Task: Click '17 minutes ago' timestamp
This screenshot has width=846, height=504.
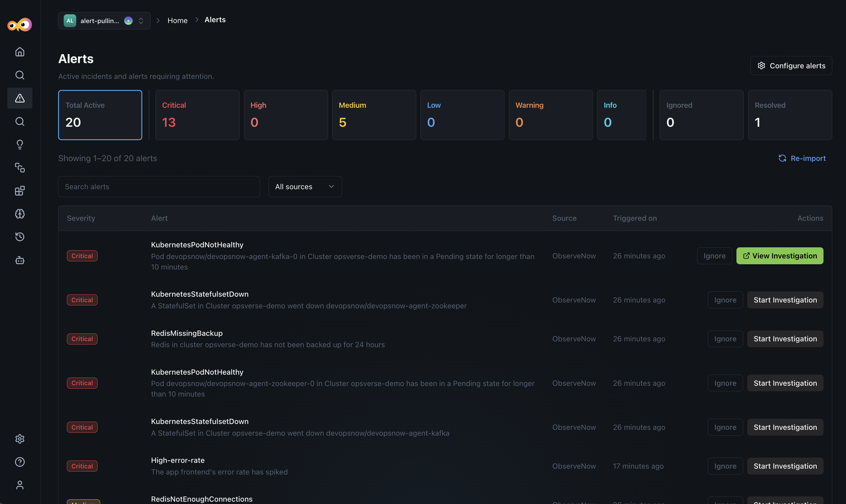Action: coord(638,466)
